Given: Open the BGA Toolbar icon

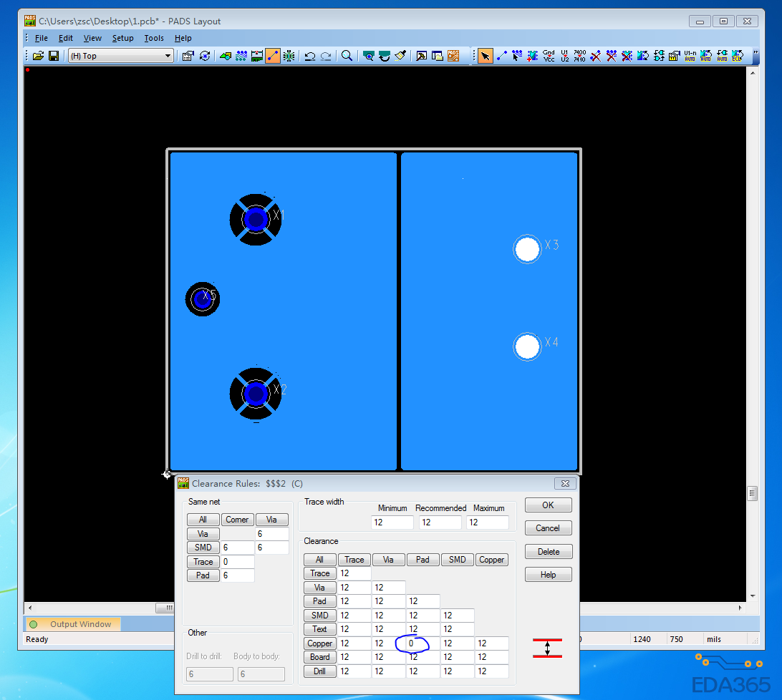Looking at the screenshot, I should 289,56.
